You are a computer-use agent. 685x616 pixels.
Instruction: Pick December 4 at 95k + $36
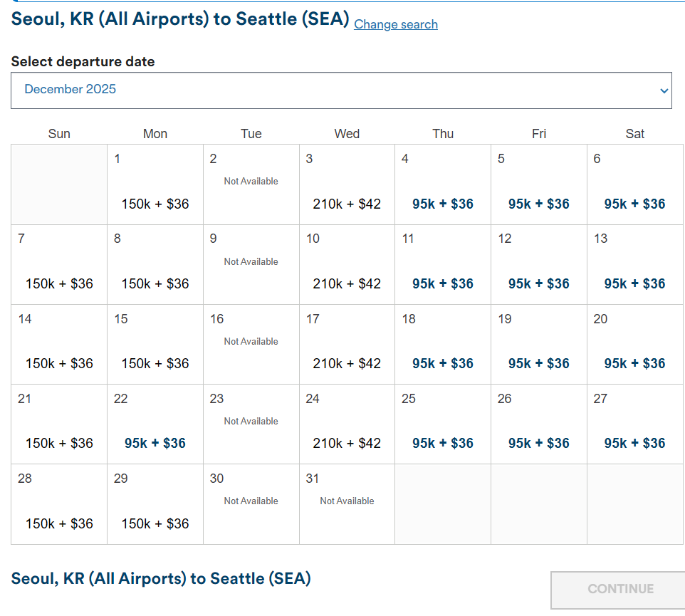pyautogui.click(x=443, y=185)
